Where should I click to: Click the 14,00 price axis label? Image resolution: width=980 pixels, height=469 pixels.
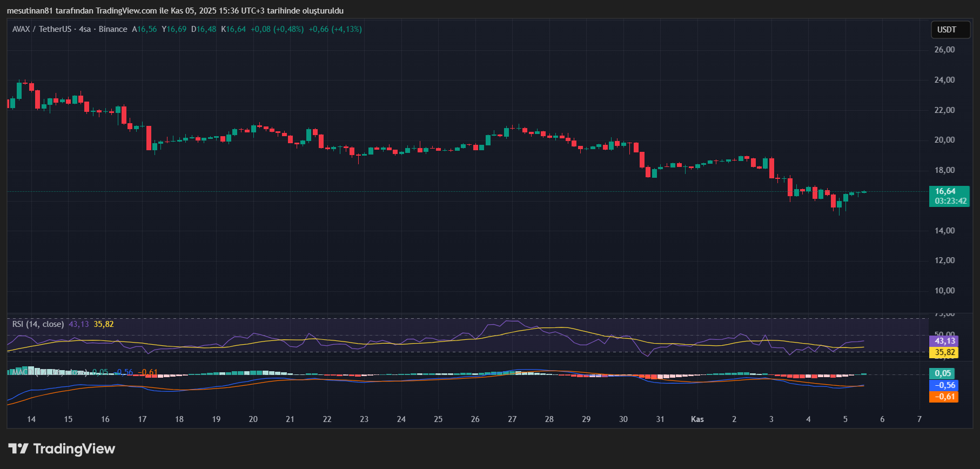945,231
